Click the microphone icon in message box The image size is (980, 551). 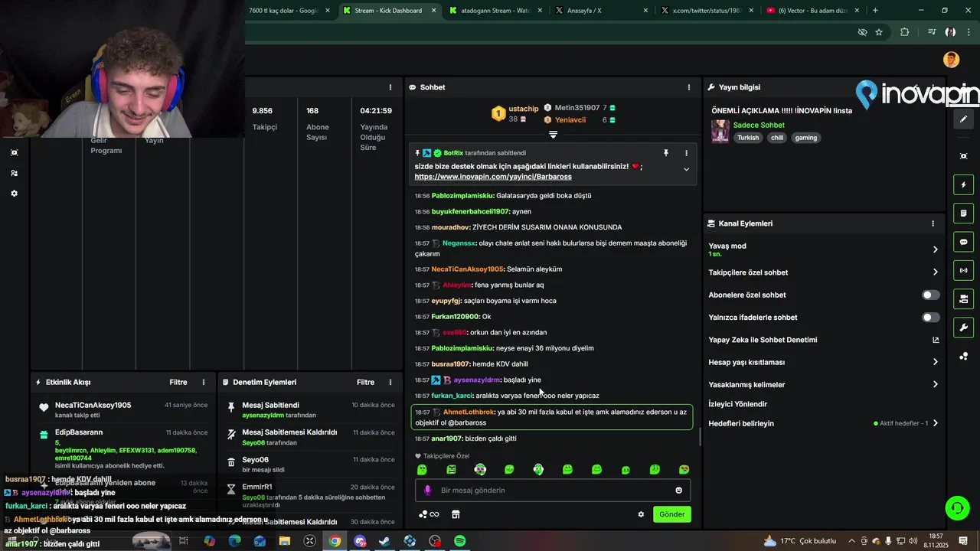point(427,491)
